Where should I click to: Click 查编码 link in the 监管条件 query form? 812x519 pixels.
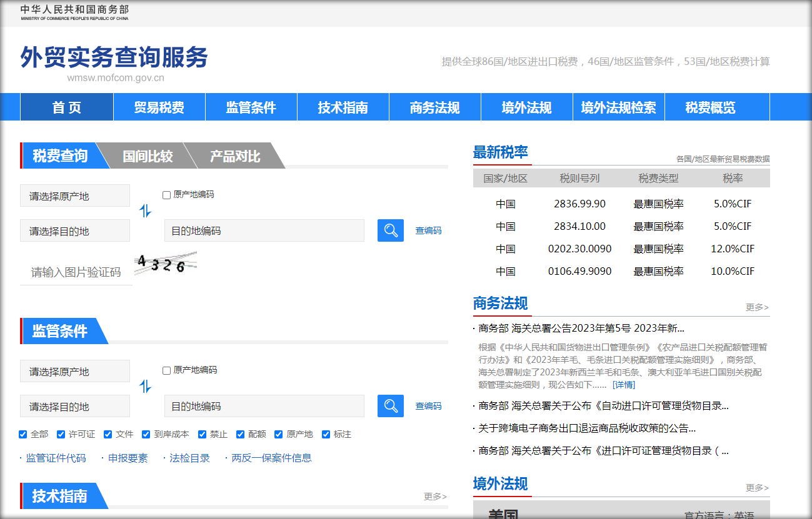[429, 406]
